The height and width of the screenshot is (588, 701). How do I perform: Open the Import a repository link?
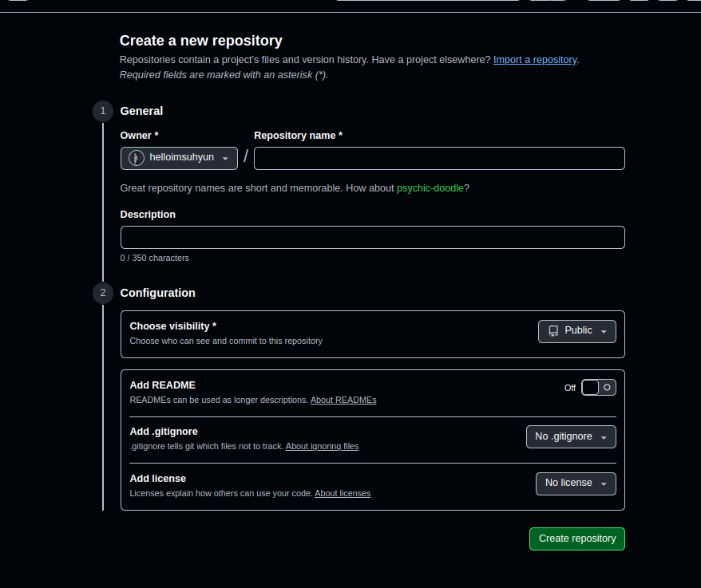(535, 60)
